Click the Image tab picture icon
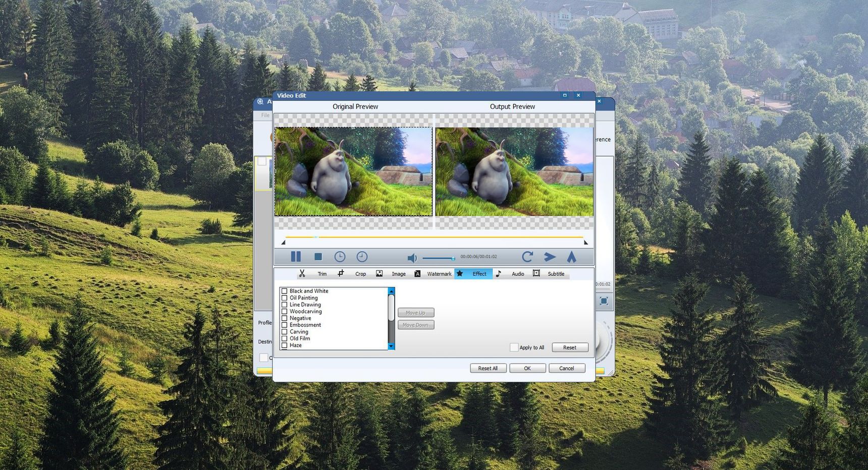The height and width of the screenshot is (470, 868). pyautogui.click(x=379, y=273)
